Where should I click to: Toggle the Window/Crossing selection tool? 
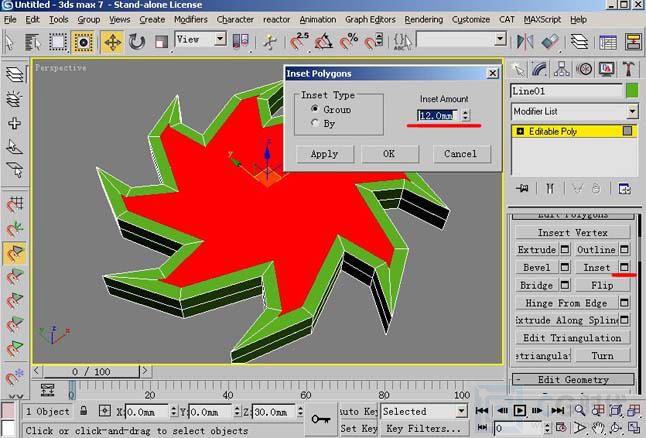point(83,42)
